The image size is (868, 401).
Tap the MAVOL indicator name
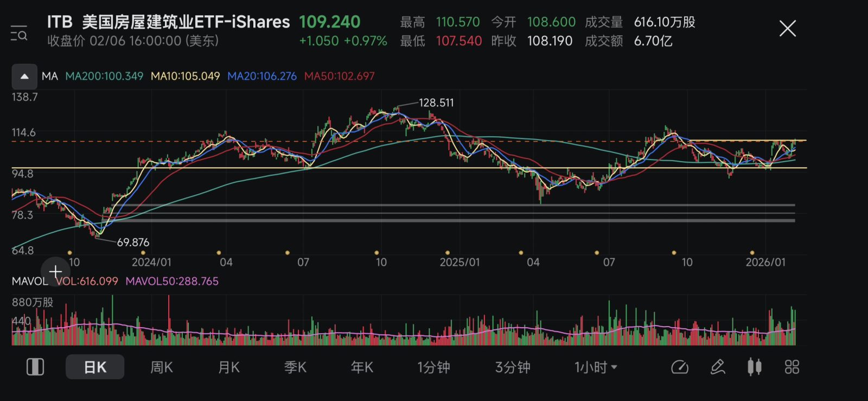pos(30,281)
